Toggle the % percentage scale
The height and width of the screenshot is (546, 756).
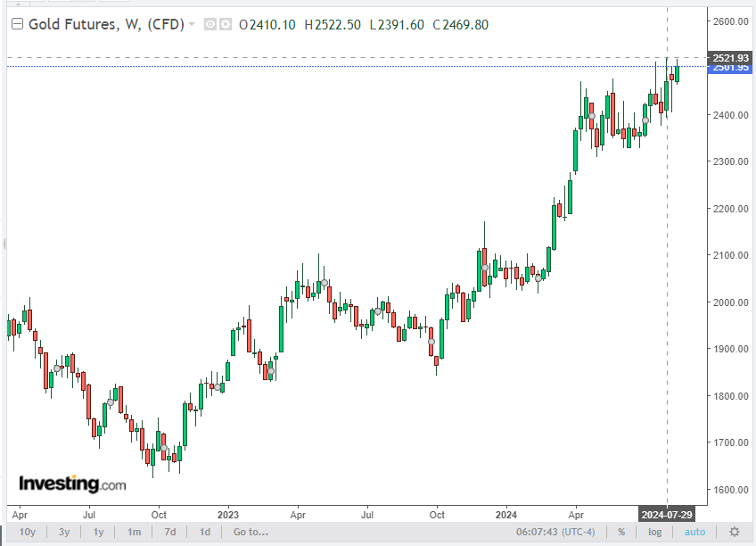coord(621,532)
